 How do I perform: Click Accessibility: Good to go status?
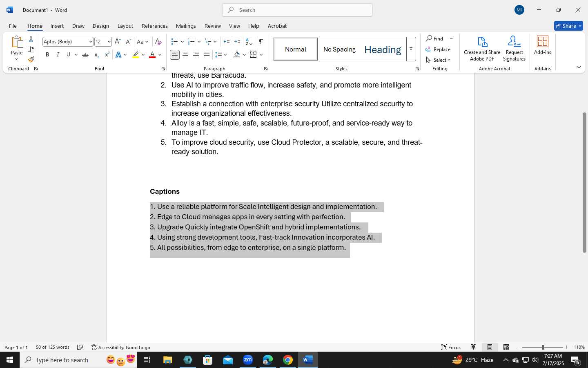[x=121, y=347]
